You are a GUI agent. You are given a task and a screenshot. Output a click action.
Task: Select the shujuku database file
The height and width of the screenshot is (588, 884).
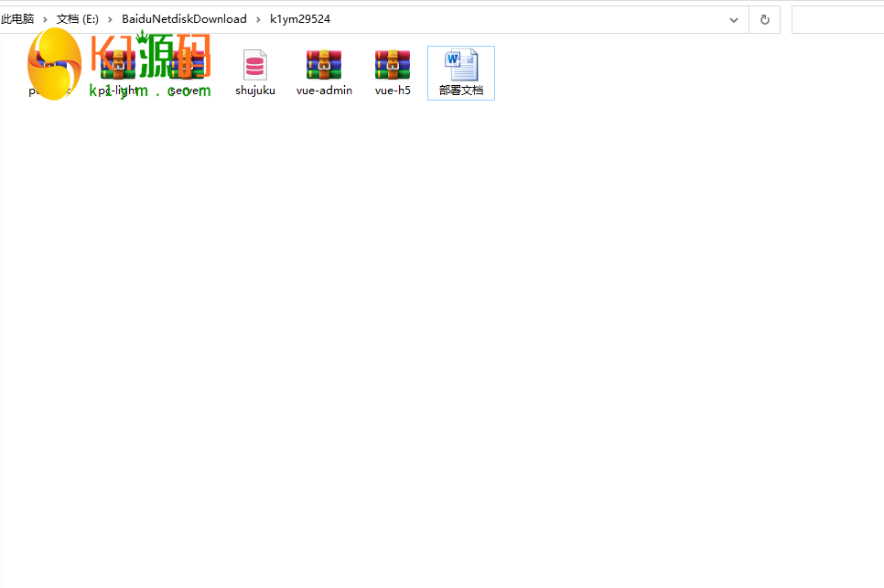click(254, 72)
